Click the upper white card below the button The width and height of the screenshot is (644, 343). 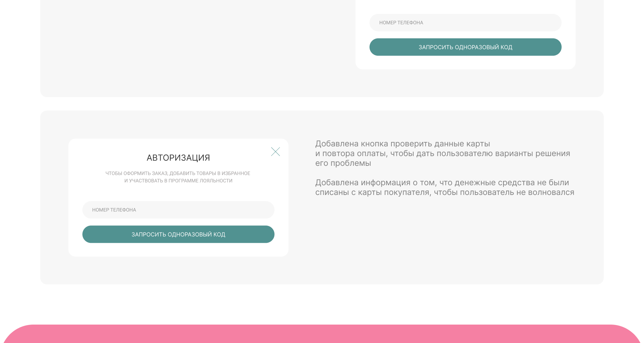tap(465, 63)
